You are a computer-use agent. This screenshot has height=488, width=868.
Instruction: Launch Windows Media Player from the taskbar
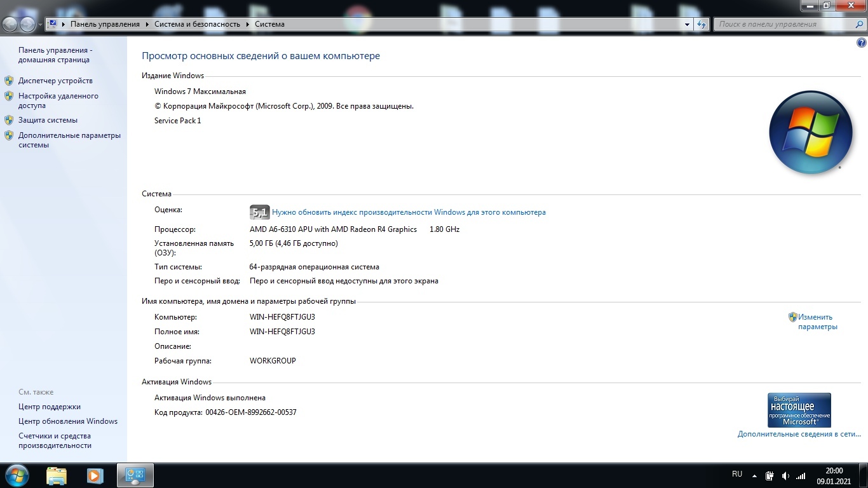[95, 475]
